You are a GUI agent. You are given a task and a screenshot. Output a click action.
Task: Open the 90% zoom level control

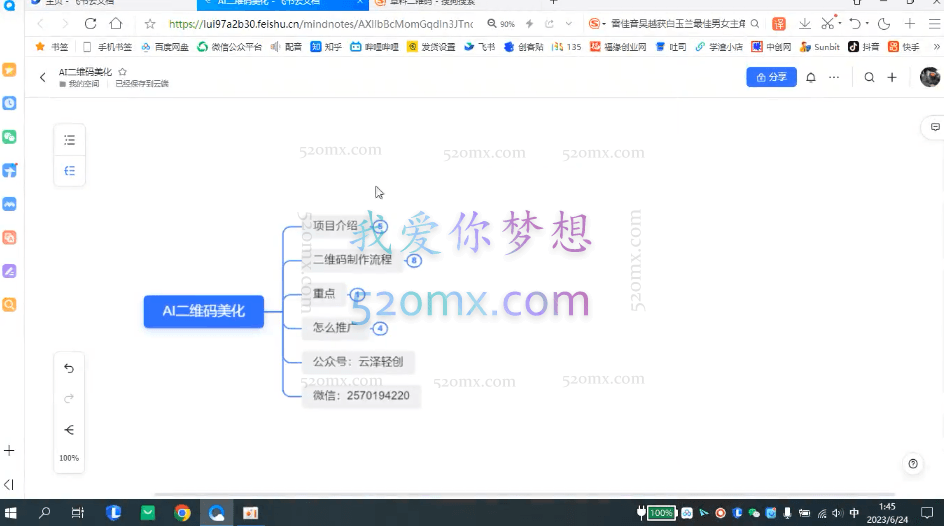[501, 23]
